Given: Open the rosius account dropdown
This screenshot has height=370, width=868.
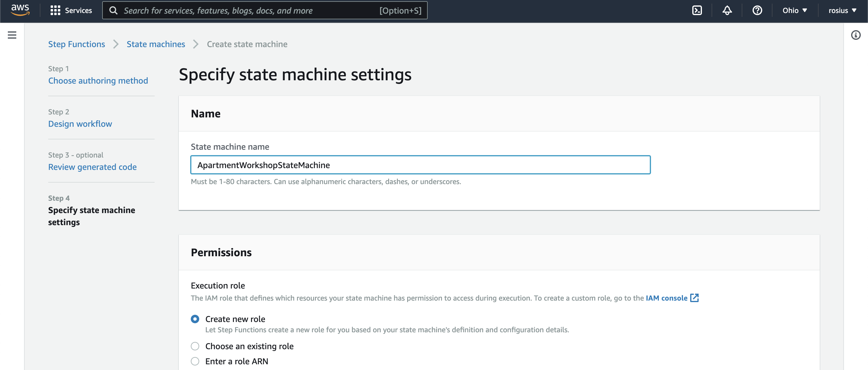Looking at the screenshot, I should click(842, 11).
